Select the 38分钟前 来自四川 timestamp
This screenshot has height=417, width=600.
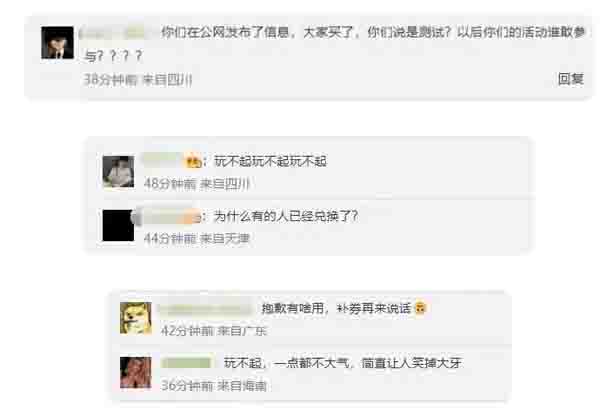pos(138,80)
